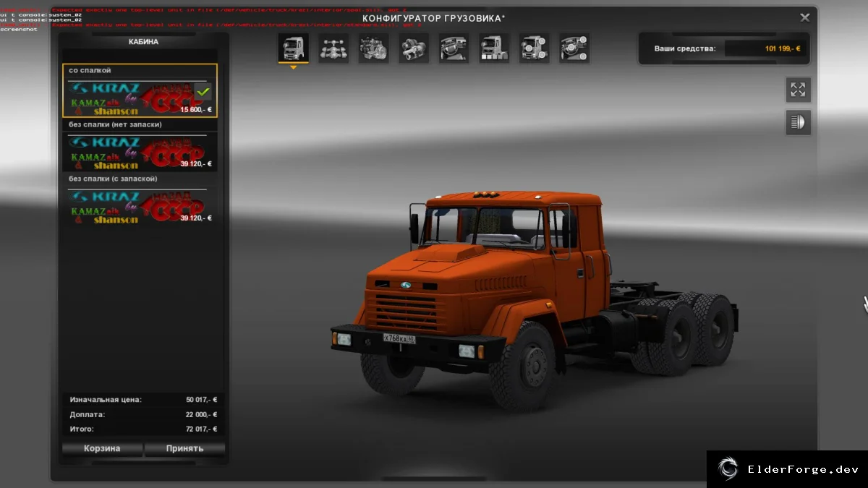Open the engine selection icon
The image size is (868, 488).
pos(374,48)
